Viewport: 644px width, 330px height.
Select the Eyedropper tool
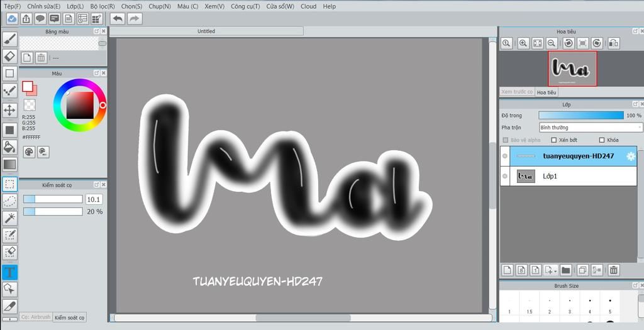tap(9, 306)
